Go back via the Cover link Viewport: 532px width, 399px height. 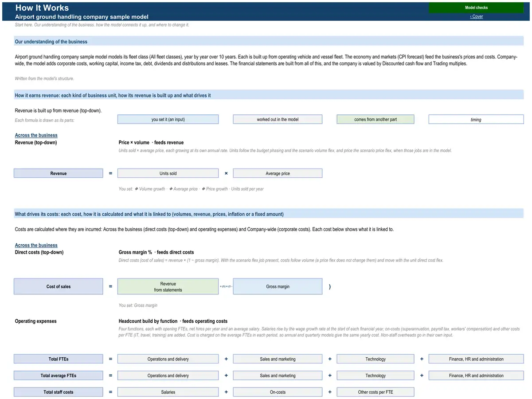477,16
